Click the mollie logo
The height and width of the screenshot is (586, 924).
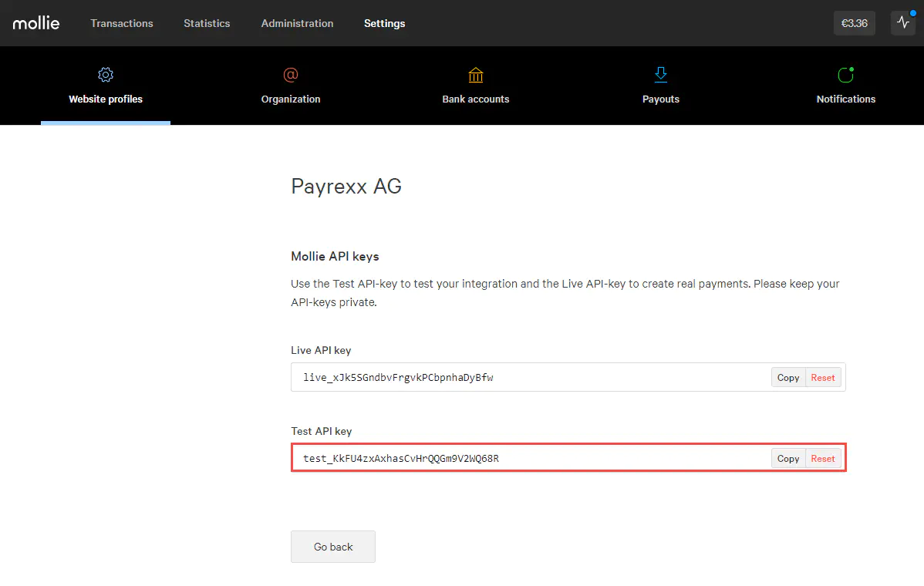(x=36, y=23)
